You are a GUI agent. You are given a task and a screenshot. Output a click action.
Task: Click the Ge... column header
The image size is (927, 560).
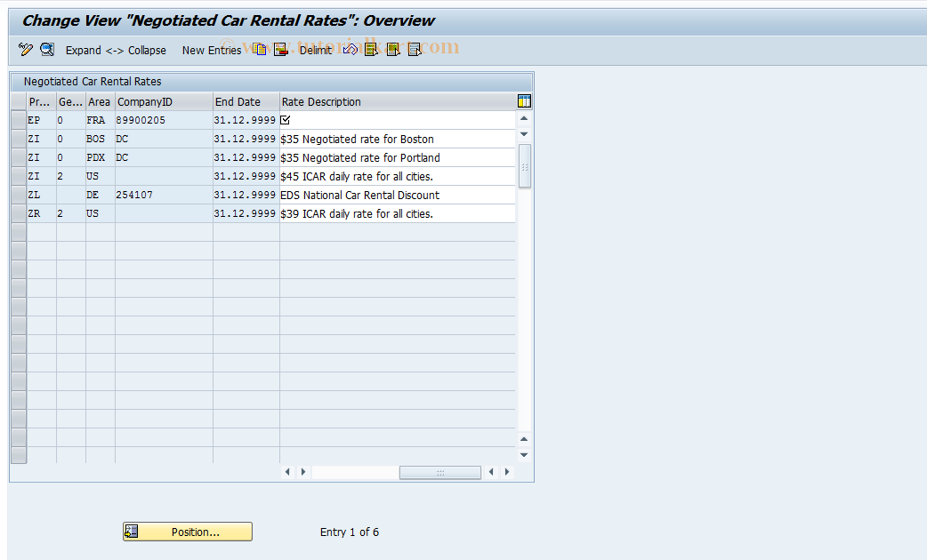point(71,101)
